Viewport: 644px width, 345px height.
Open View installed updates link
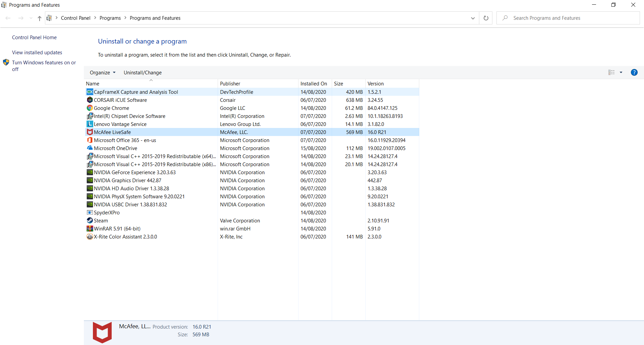pos(37,53)
